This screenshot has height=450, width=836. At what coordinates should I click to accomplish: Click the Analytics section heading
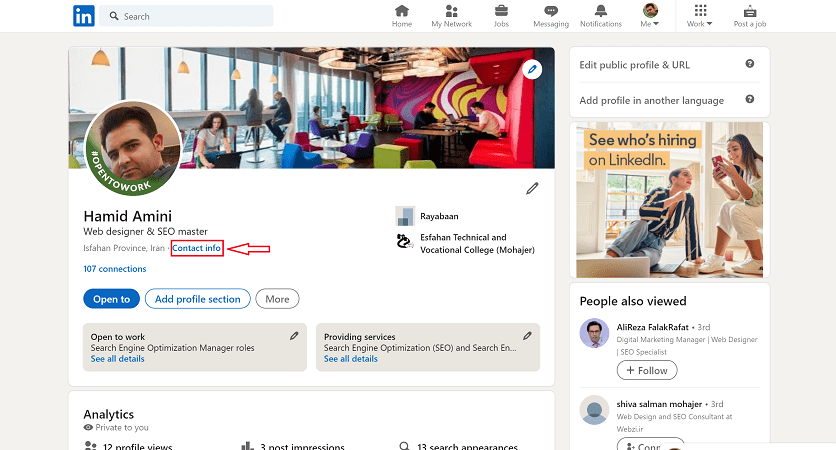pos(108,414)
